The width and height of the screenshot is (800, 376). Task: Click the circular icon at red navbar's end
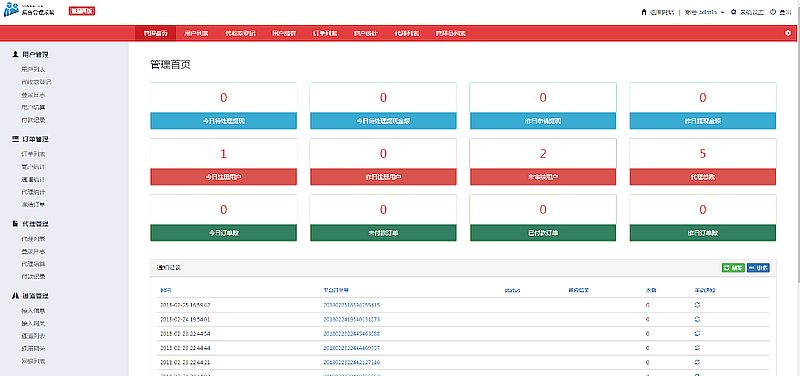coord(788,33)
